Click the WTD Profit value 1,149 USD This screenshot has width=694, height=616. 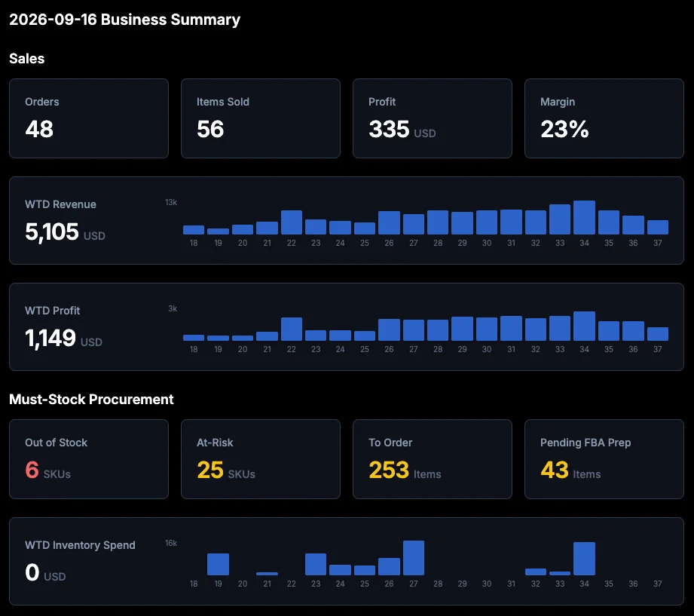click(63, 338)
